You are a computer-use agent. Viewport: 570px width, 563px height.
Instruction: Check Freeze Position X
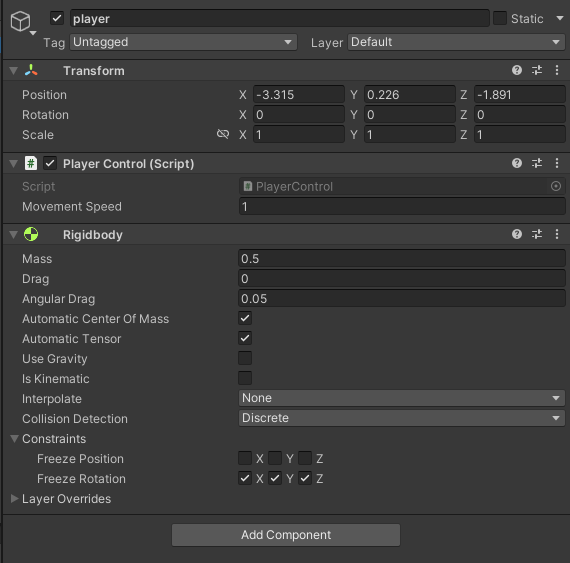click(245, 458)
